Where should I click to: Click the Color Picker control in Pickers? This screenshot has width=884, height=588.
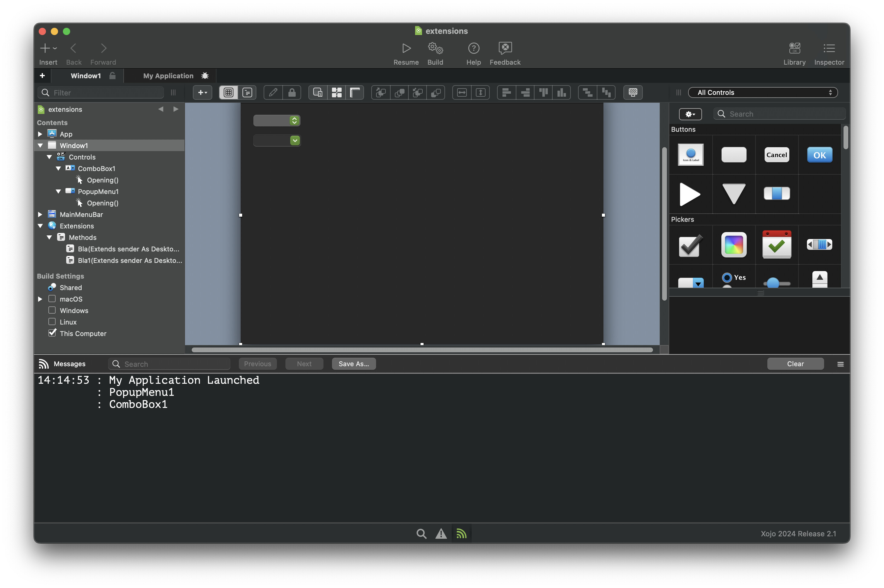click(x=733, y=245)
